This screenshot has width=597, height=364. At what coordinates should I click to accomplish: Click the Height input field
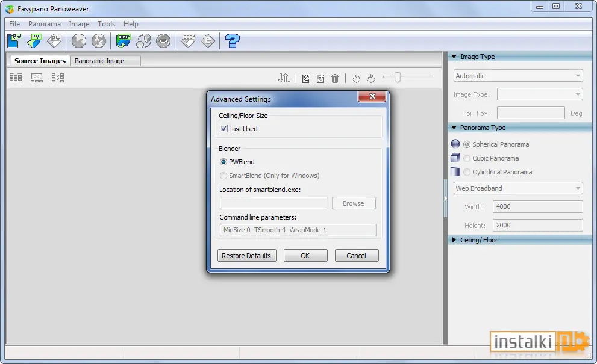click(537, 225)
